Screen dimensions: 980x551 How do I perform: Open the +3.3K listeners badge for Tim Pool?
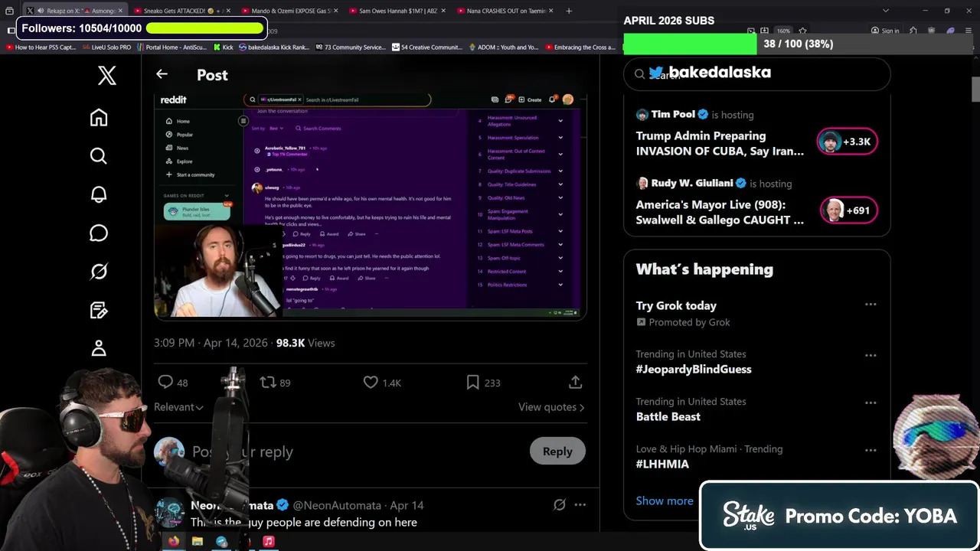(x=848, y=142)
